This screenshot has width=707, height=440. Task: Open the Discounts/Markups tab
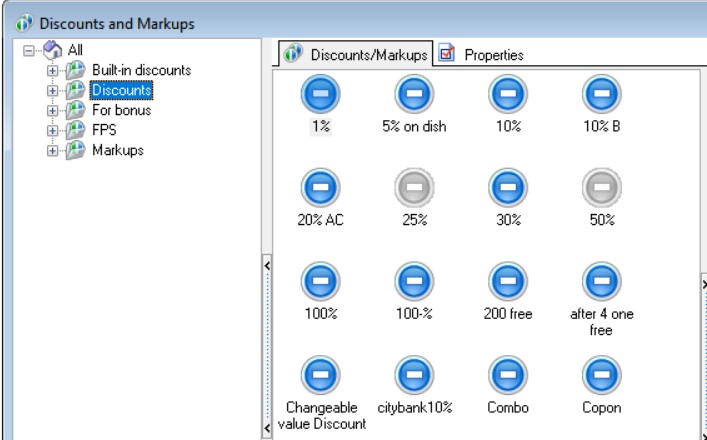[357, 54]
